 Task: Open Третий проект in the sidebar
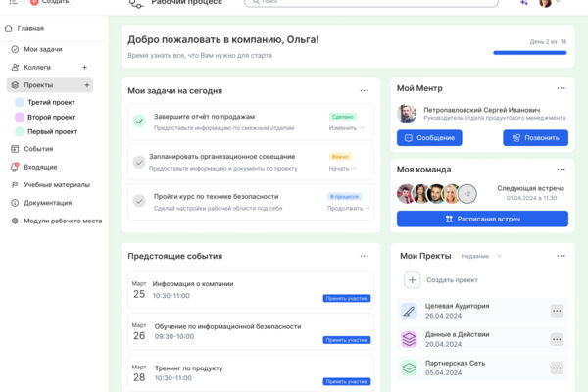tap(51, 102)
